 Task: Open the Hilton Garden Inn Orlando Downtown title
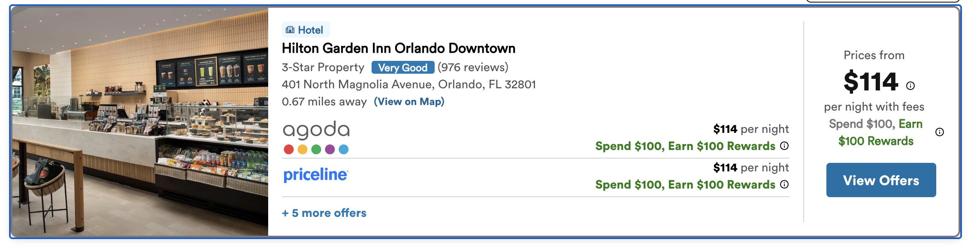(x=399, y=48)
